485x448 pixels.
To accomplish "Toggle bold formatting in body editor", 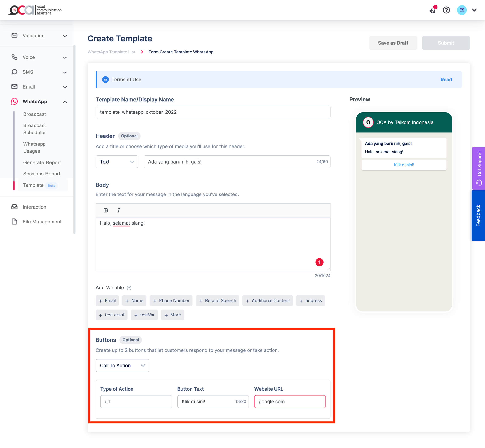I will click(x=106, y=210).
